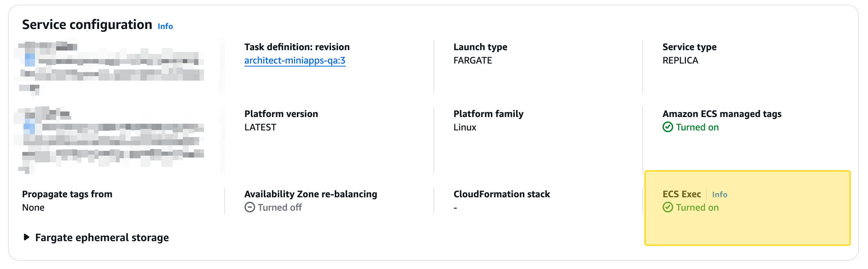Select the Turned off status text

(280, 207)
